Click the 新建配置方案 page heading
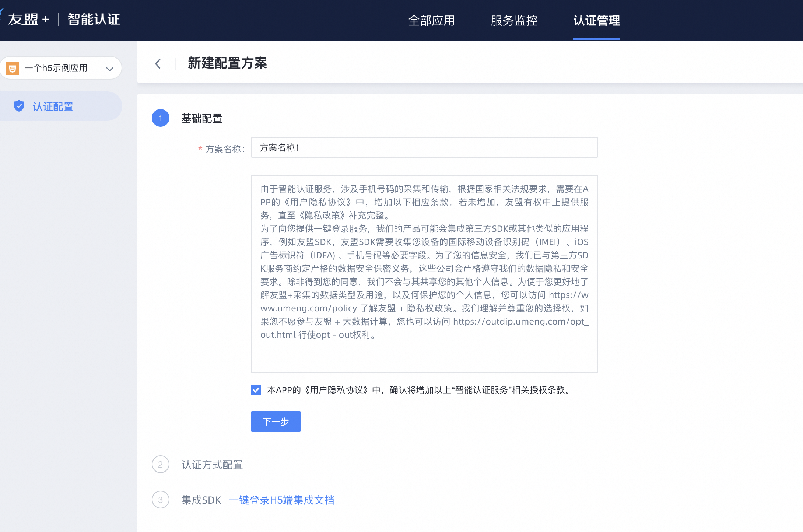This screenshot has width=803, height=532. point(227,63)
